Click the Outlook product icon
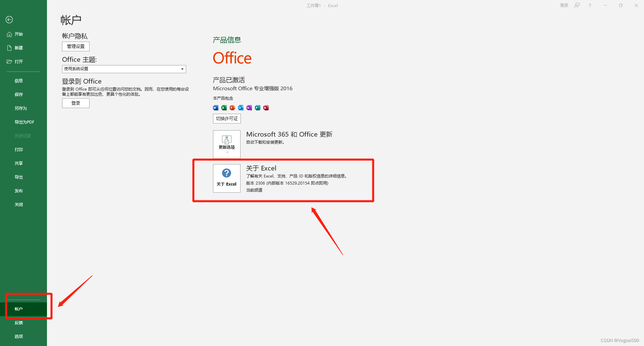This screenshot has height=346, width=644. 241,108
